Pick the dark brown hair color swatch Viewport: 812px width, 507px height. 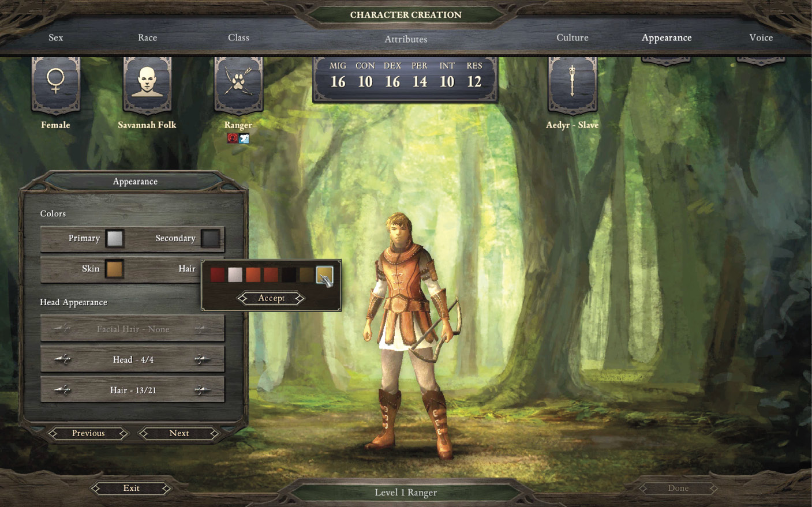pos(306,275)
